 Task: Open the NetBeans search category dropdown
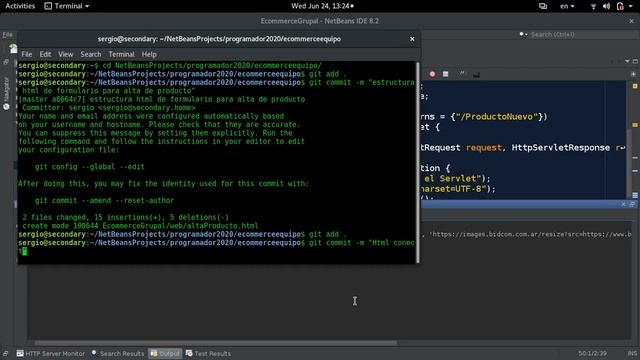click(523, 34)
